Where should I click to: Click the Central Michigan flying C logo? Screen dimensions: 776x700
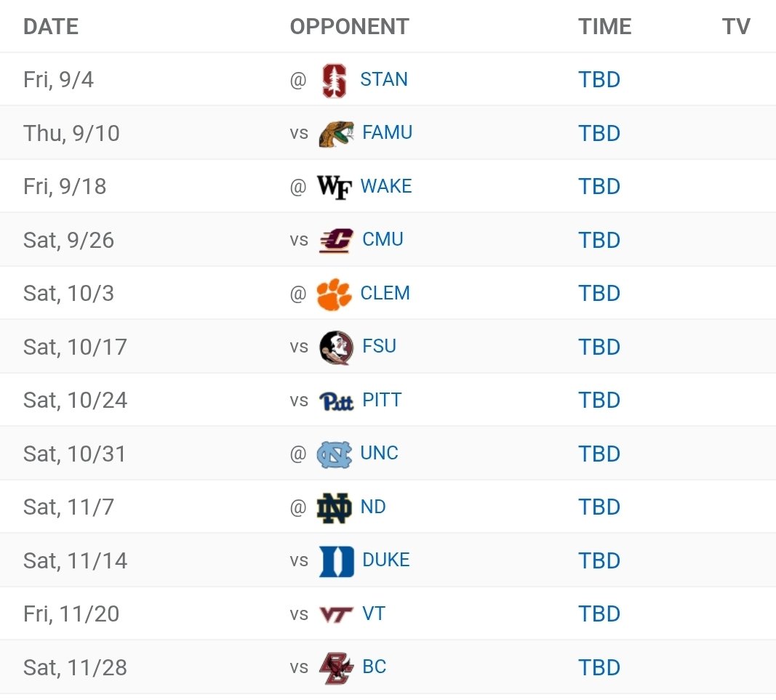click(336, 241)
